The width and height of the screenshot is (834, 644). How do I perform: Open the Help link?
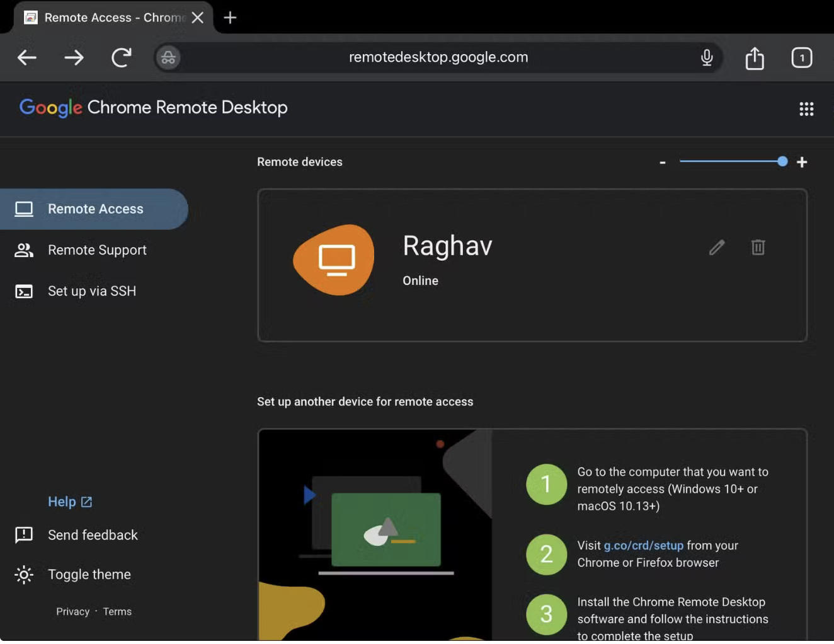click(62, 502)
